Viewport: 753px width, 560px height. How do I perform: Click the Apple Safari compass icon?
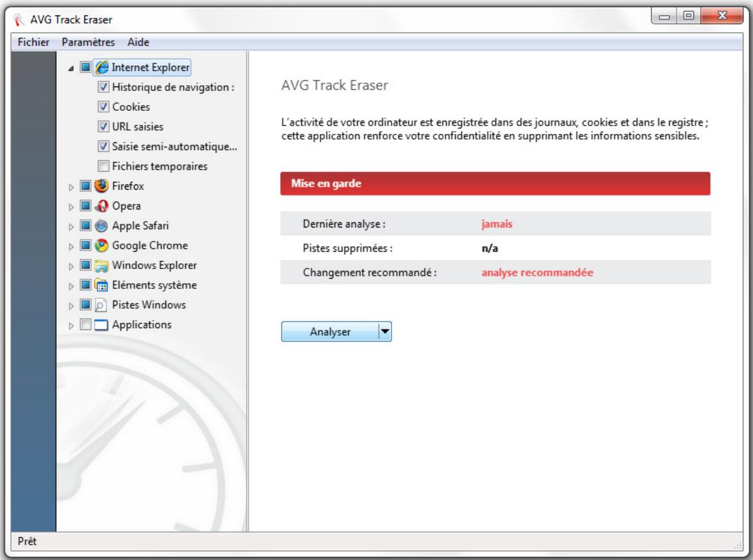(101, 226)
